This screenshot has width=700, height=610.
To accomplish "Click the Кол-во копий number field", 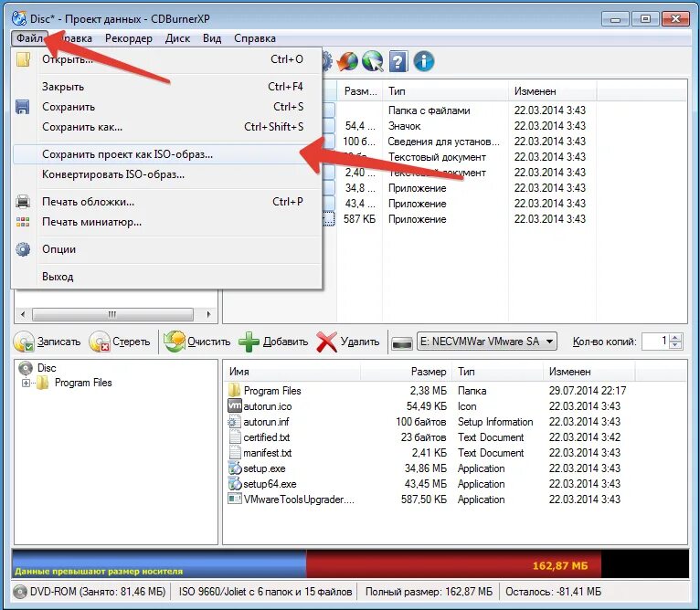I will pyautogui.click(x=656, y=342).
